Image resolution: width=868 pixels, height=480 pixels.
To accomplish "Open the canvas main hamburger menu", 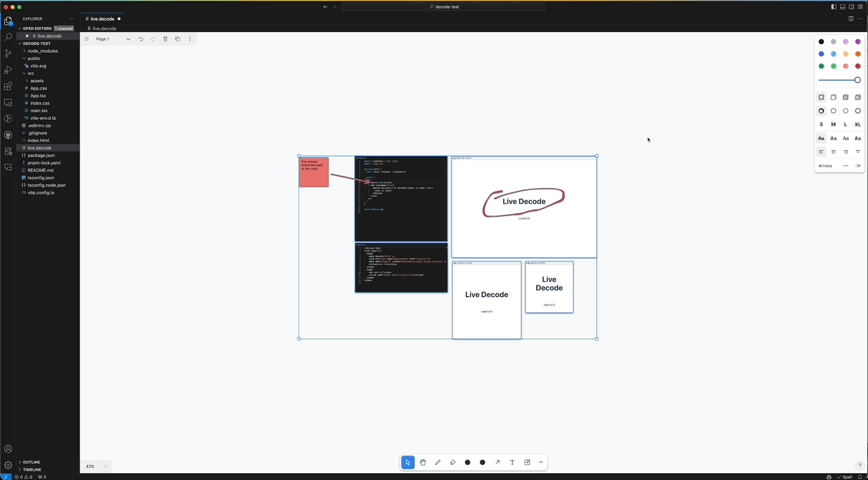I will (87, 39).
